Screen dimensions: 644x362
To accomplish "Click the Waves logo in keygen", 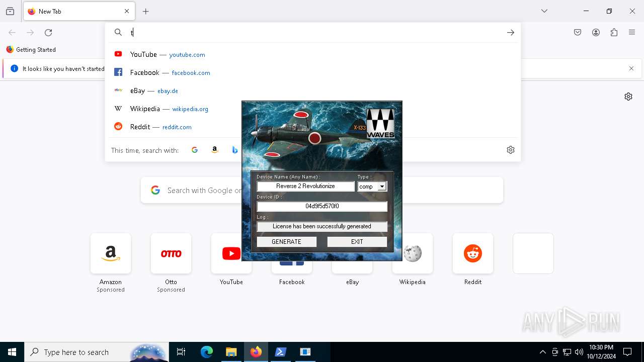I will [x=380, y=123].
